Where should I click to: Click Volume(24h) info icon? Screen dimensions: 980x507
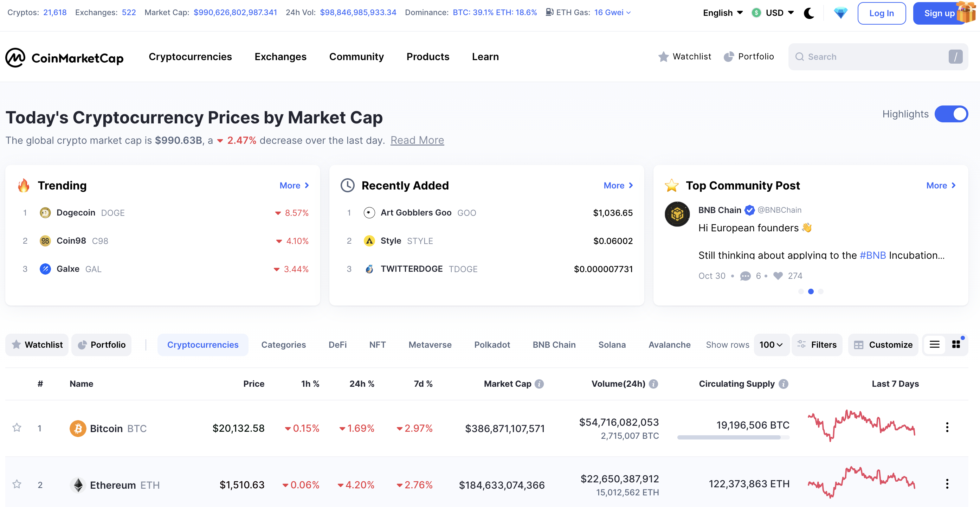tap(653, 384)
